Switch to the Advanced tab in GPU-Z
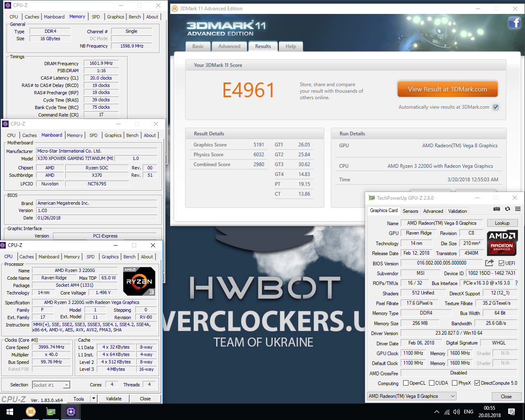Screen dimensions: 525x420 point(433,211)
